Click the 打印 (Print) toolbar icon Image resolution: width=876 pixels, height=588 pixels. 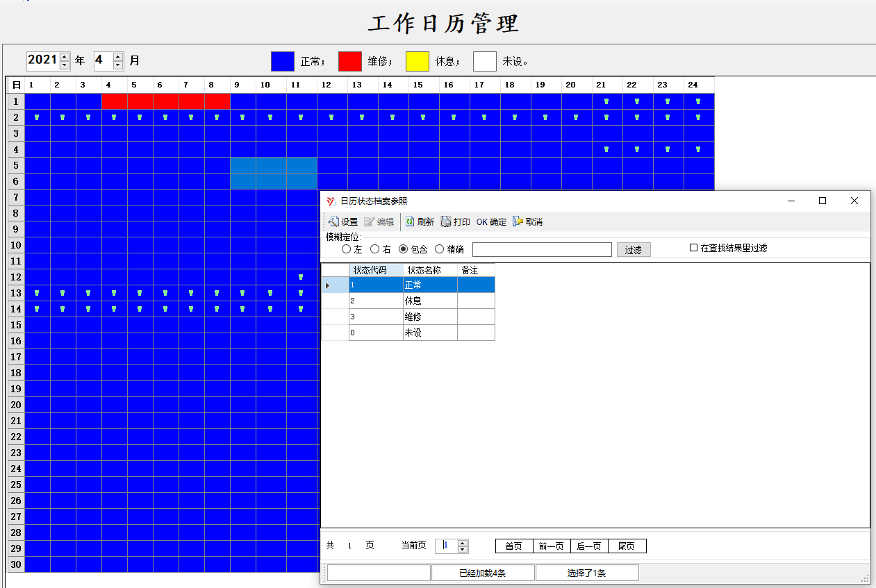point(446,222)
